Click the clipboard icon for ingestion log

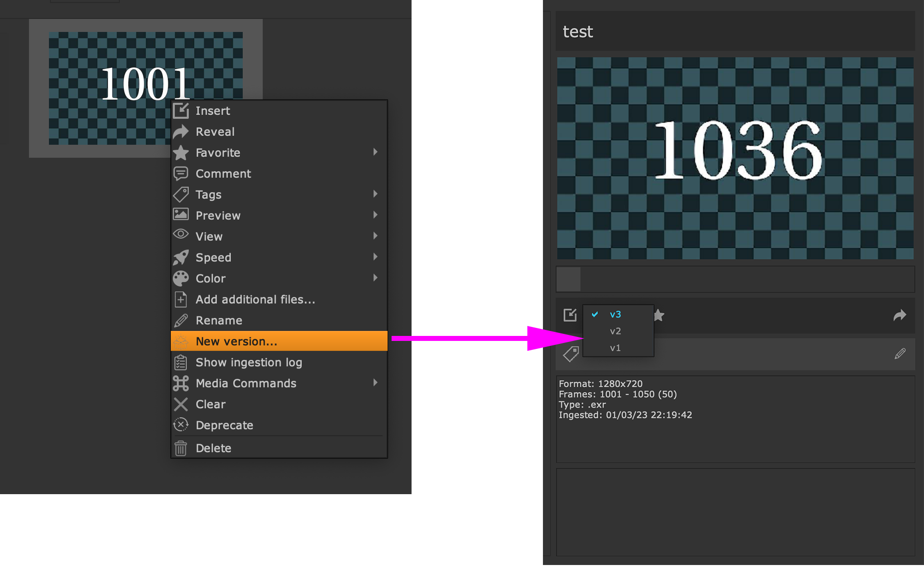pyautogui.click(x=181, y=362)
